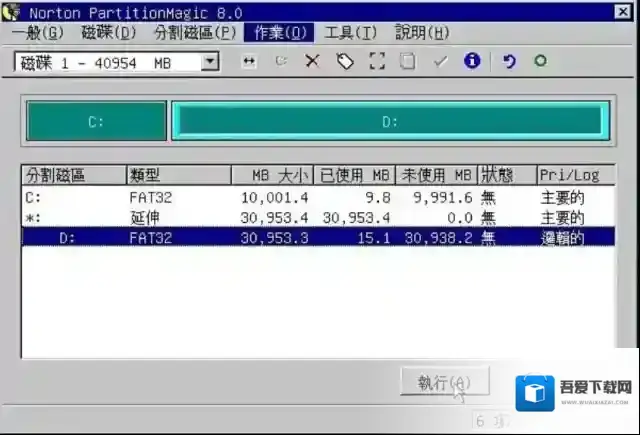640x435 pixels.
Task: Click the delete partition X icon
Action: [x=312, y=62]
